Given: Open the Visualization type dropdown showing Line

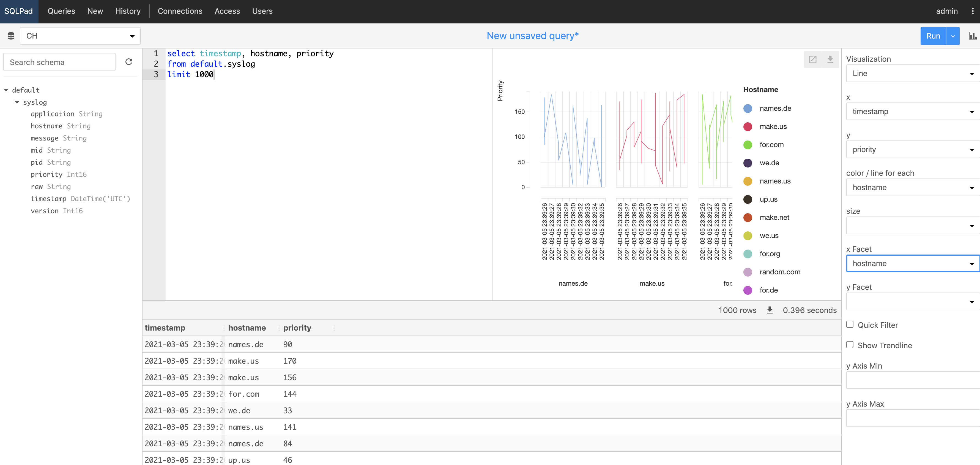Looking at the screenshot, I should pos(912,74).
